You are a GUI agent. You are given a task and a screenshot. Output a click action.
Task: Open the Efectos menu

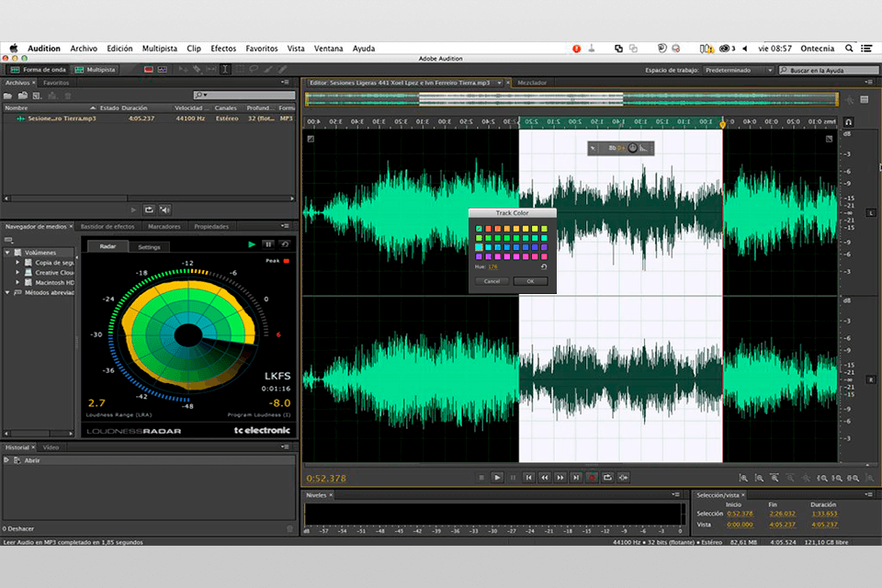(223, 48)
